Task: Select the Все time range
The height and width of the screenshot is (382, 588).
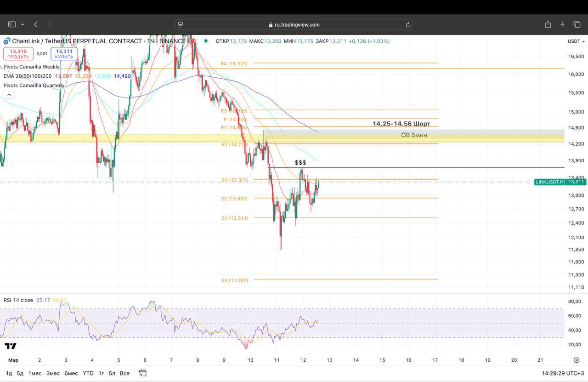Action: coord(124,373)
